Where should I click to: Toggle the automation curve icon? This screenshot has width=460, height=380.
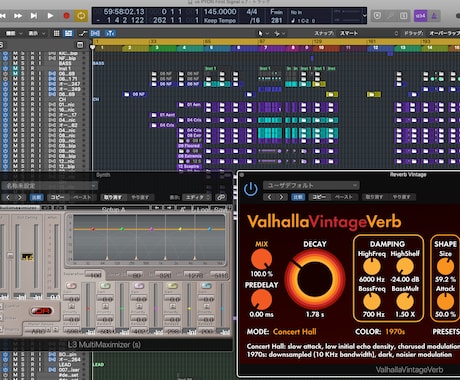(83, 33)
